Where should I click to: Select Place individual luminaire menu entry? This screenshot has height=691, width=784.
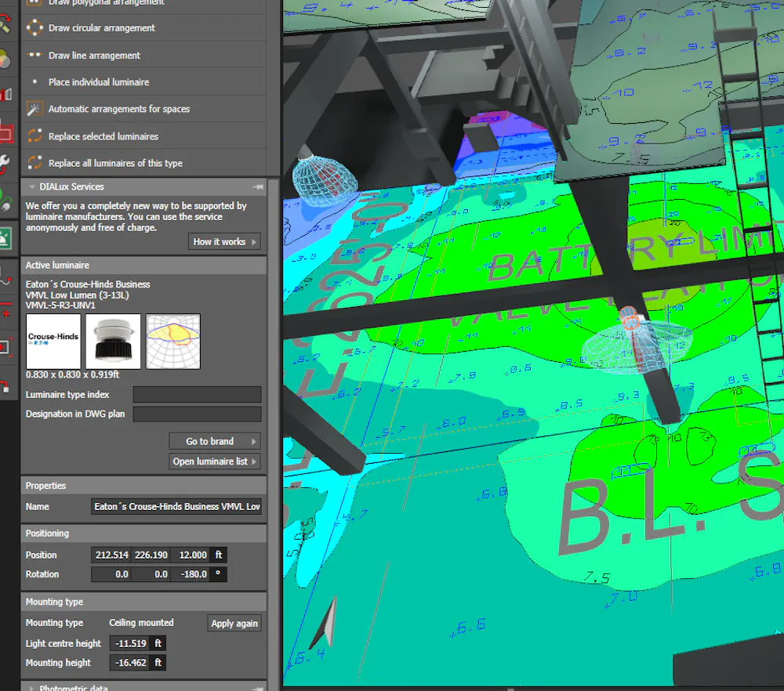coord(99,82)
